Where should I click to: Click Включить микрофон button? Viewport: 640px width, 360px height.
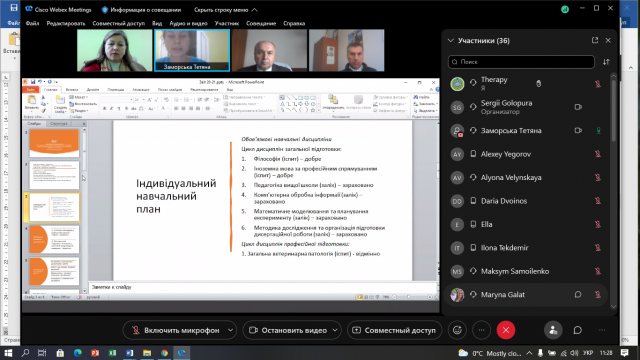tap(175, 330)
